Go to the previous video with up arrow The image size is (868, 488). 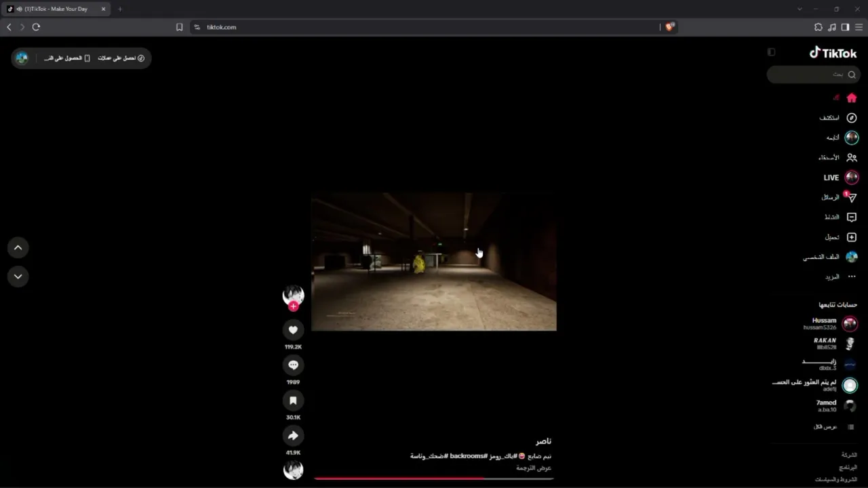(18, 247)
